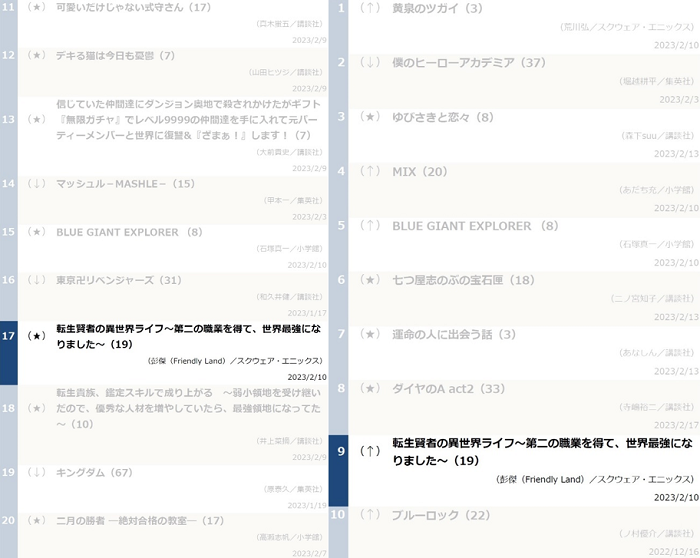Screen dimensions: 700x558
Task: Click the date 2023/1/17 under 東京卍リベンジャーズ
Action: pyautogui.click(x=307, y=313)
